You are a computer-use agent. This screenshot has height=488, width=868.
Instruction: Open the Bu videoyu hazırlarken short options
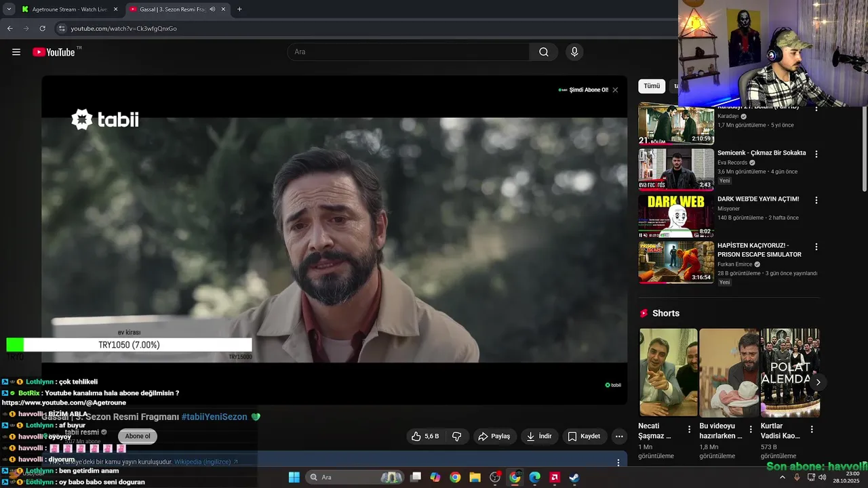[751, 429]
